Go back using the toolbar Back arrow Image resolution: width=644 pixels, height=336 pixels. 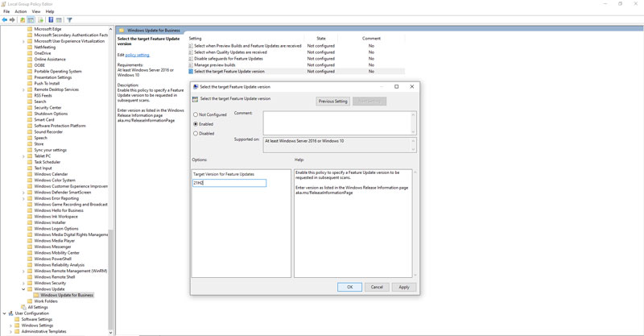click(x=5, y=19)
